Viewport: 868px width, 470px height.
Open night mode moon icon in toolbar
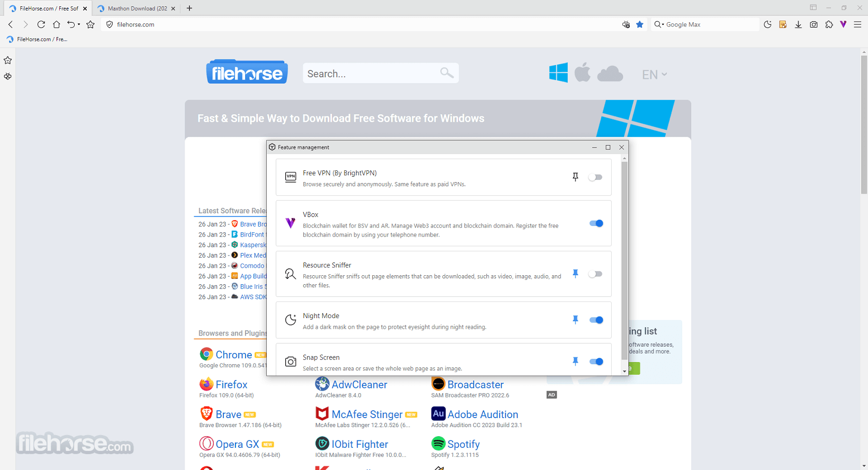[768, 24]
